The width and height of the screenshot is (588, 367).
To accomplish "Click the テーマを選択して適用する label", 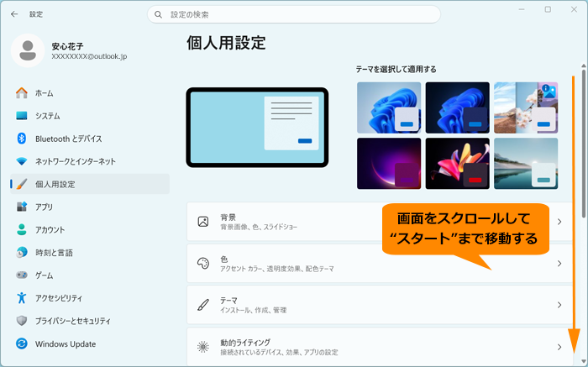I will point(396,70).
